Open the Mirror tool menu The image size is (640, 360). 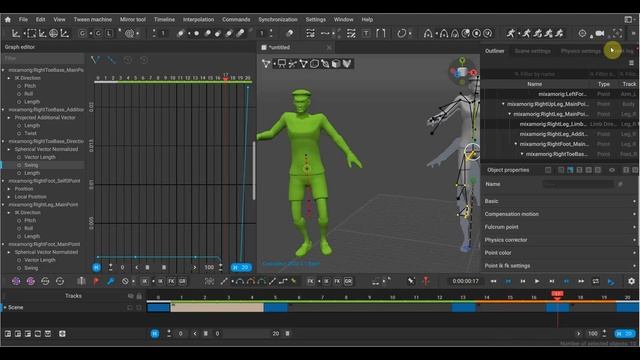click(x=133, y=19)
